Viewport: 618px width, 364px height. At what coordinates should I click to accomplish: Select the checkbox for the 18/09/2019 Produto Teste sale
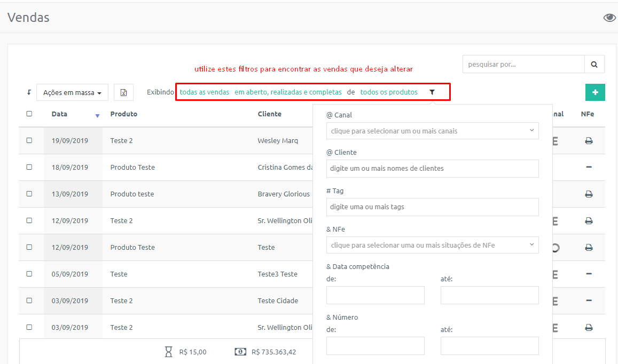pyautogui.click(x=29, y=167)
